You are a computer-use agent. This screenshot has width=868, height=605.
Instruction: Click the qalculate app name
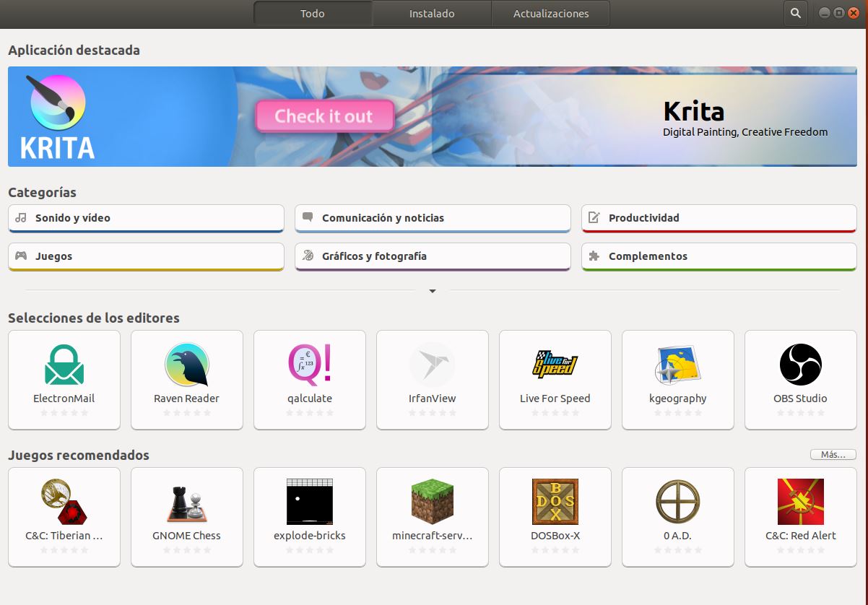coord(310,399)
